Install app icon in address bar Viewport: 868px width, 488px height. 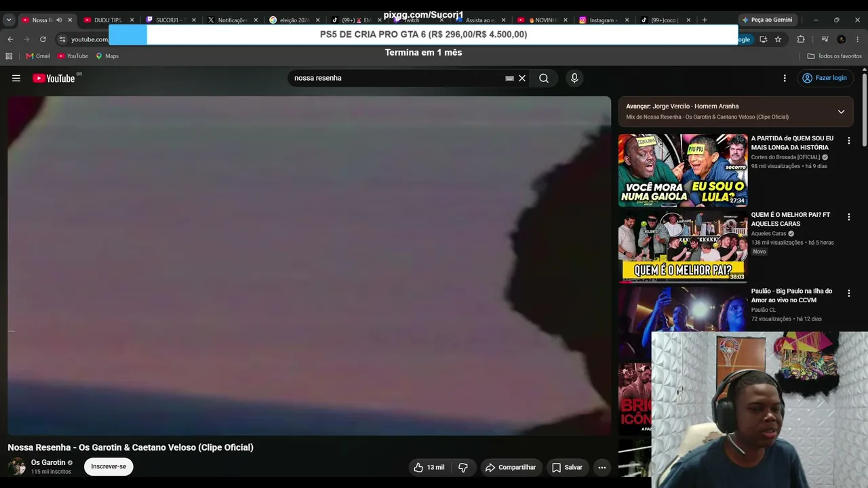coord(764,39)
